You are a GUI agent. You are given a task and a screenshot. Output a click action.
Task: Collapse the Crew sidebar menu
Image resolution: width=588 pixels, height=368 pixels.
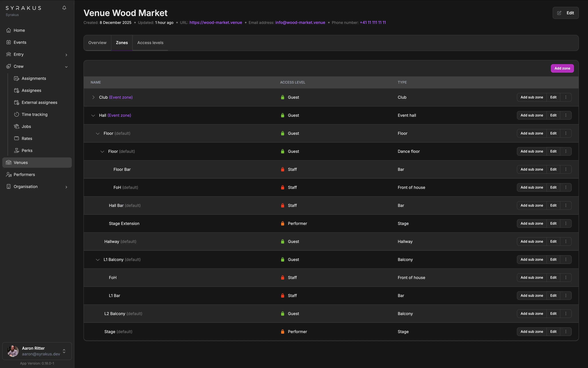coord(66,67)
